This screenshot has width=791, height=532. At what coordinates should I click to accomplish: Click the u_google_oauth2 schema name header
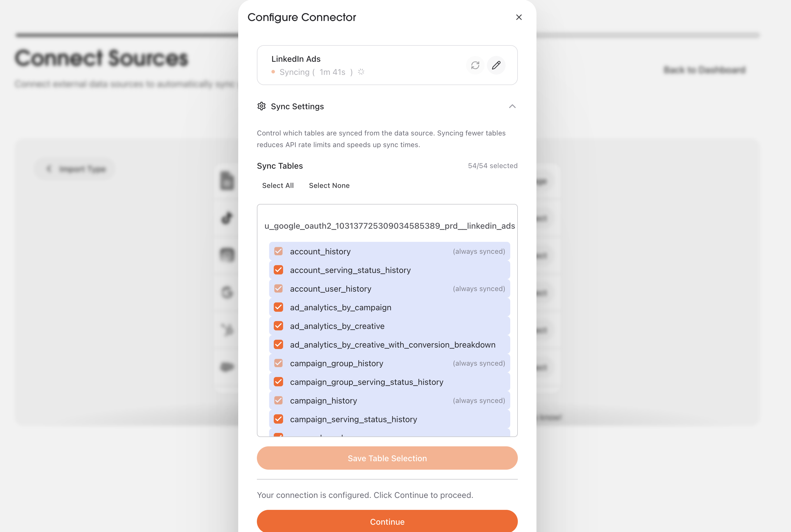tap(389, 226)
